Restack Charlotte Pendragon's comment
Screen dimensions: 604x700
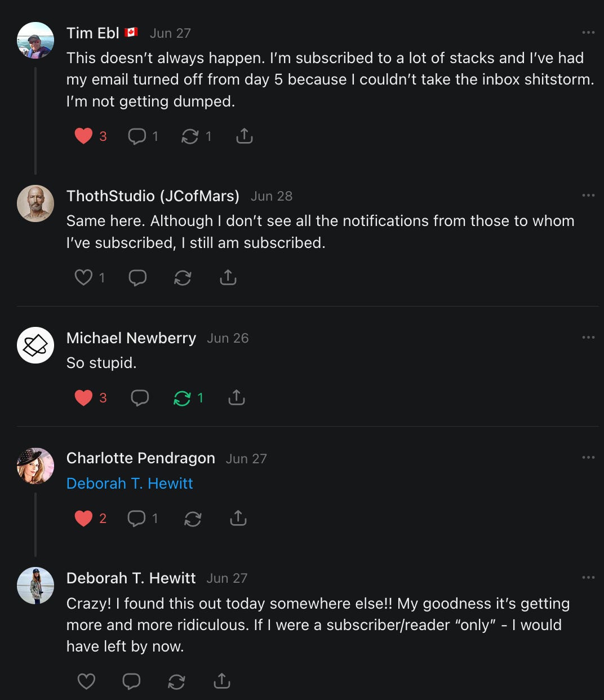pos(193,518)
